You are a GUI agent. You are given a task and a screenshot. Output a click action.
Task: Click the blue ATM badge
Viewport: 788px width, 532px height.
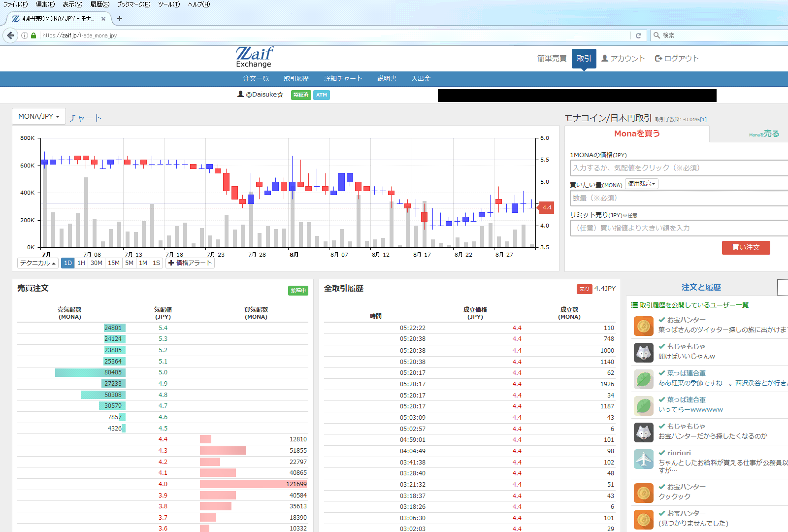tap(322, 95)
